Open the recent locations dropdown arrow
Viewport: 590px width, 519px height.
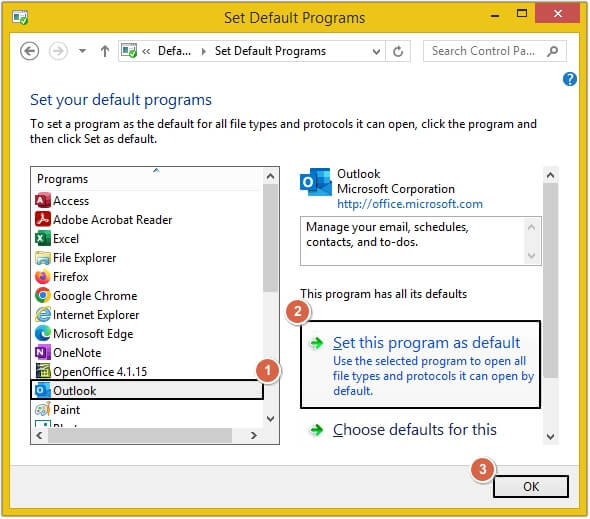(82, 51)
